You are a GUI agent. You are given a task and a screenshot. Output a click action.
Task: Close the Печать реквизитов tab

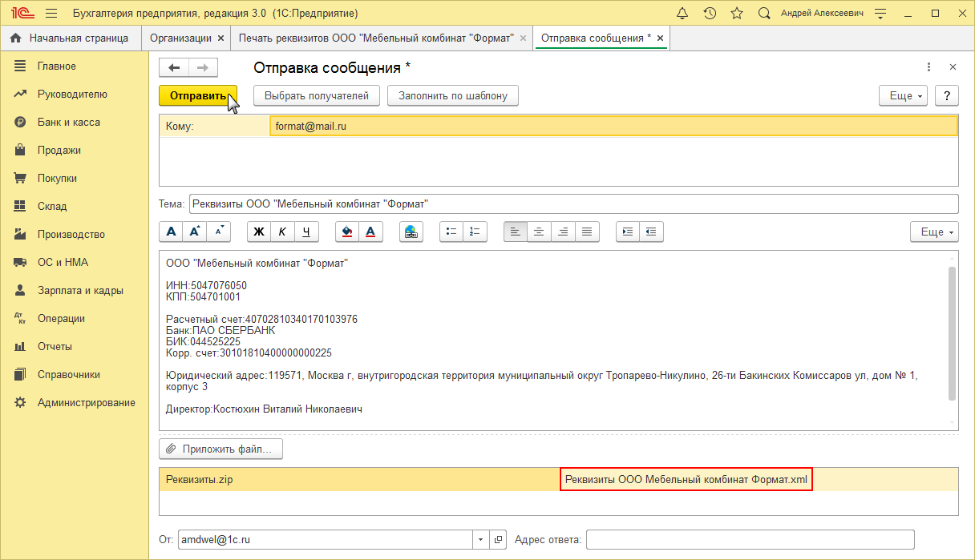pos(523,38)
